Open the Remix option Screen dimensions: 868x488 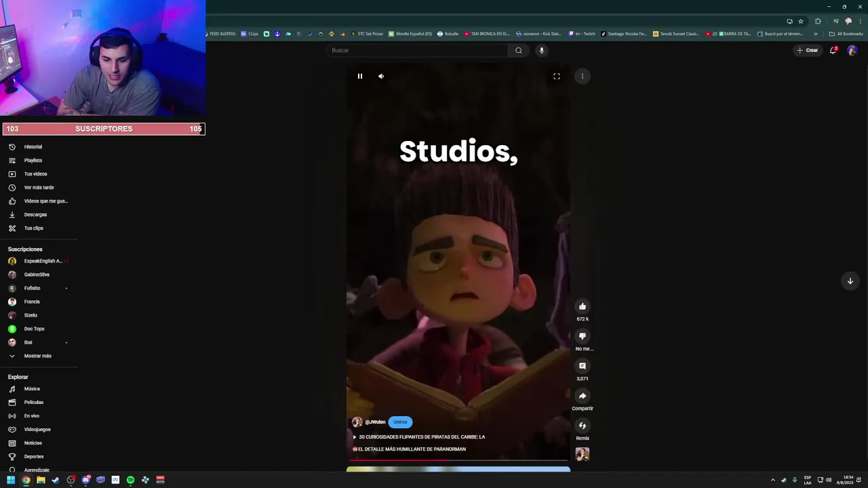click(x=583, y=426)
